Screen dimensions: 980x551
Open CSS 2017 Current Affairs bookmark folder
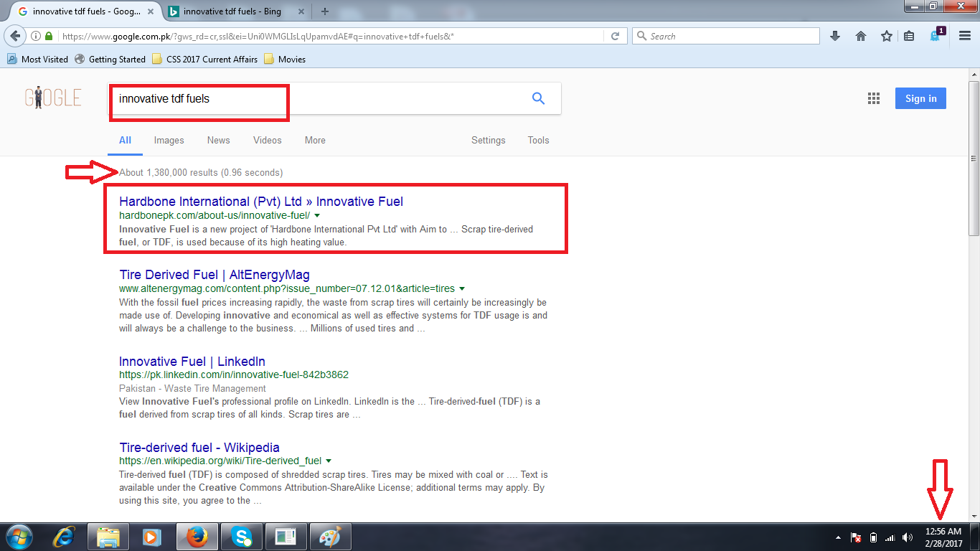tap(205, 60)
